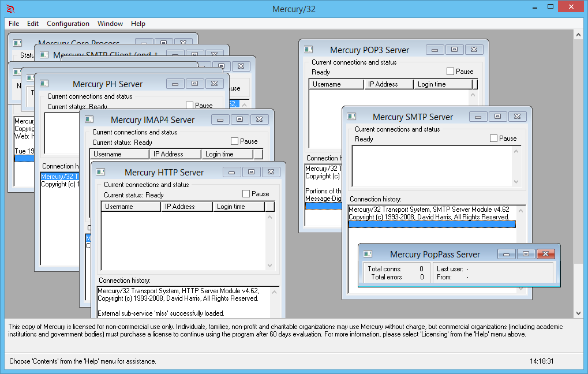This screenshot has width=588, height=374.
Task: Open the Configuration menu
Action: (x=68, y=23)
